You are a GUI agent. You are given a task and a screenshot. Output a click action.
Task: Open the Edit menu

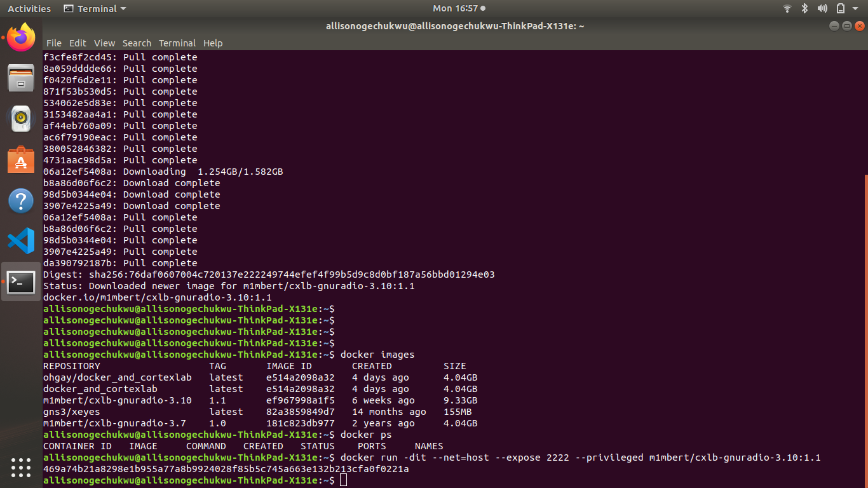(x=78, y=43)
